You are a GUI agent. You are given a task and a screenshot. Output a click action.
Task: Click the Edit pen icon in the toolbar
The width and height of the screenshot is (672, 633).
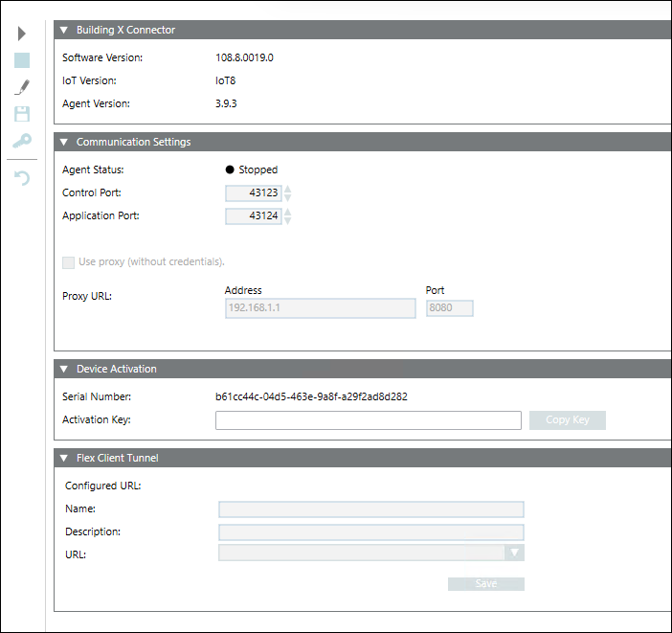pyautogui.click(x=22, y=87)
